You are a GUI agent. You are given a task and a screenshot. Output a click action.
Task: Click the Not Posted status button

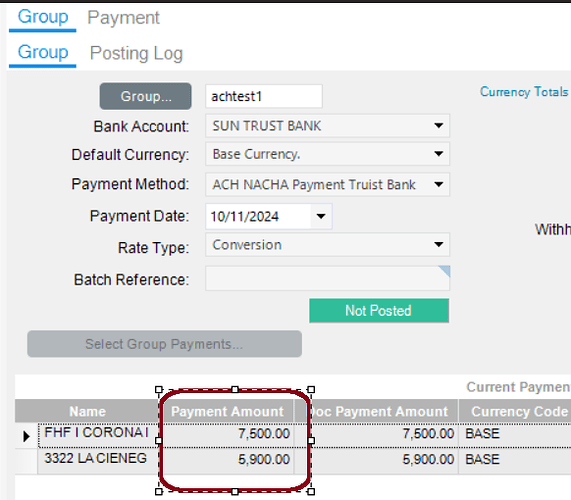[379, 311]
